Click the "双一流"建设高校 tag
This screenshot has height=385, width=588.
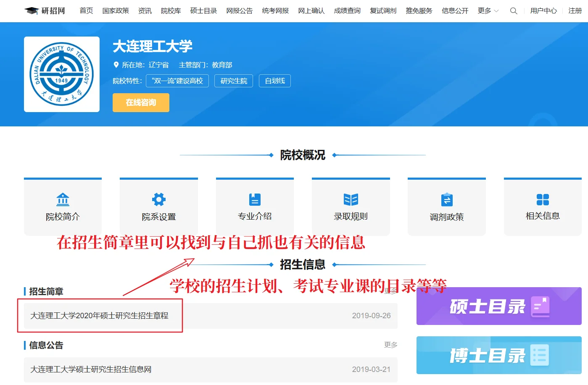coord(177,81)
